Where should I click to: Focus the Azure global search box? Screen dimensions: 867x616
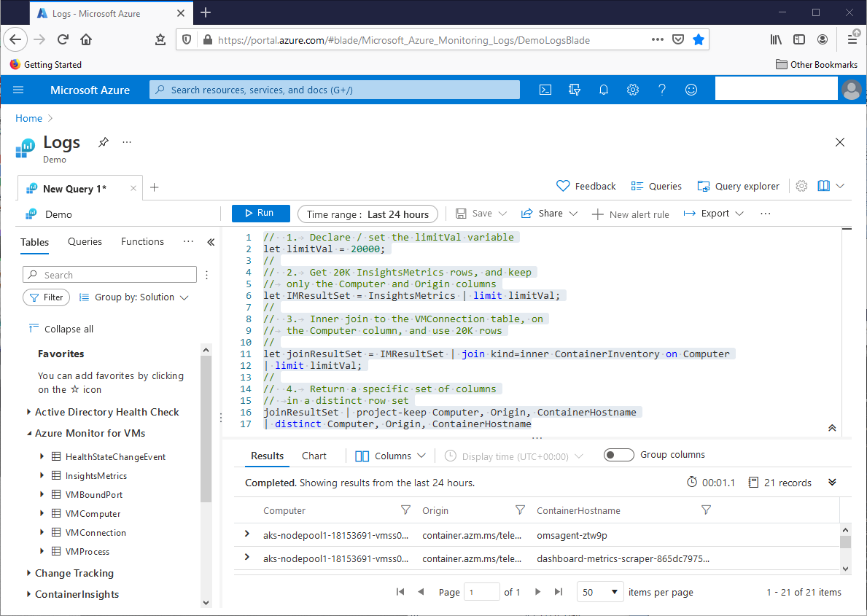[x=335, y=90]
